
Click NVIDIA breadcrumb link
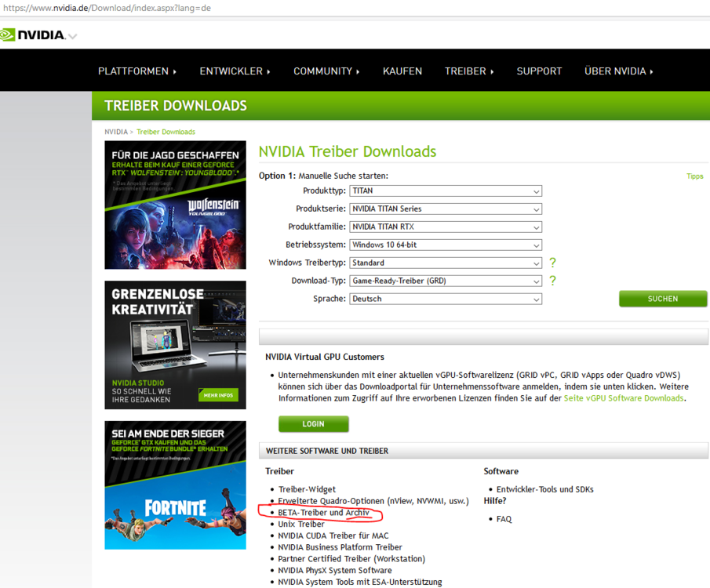[x=116, y=132]
